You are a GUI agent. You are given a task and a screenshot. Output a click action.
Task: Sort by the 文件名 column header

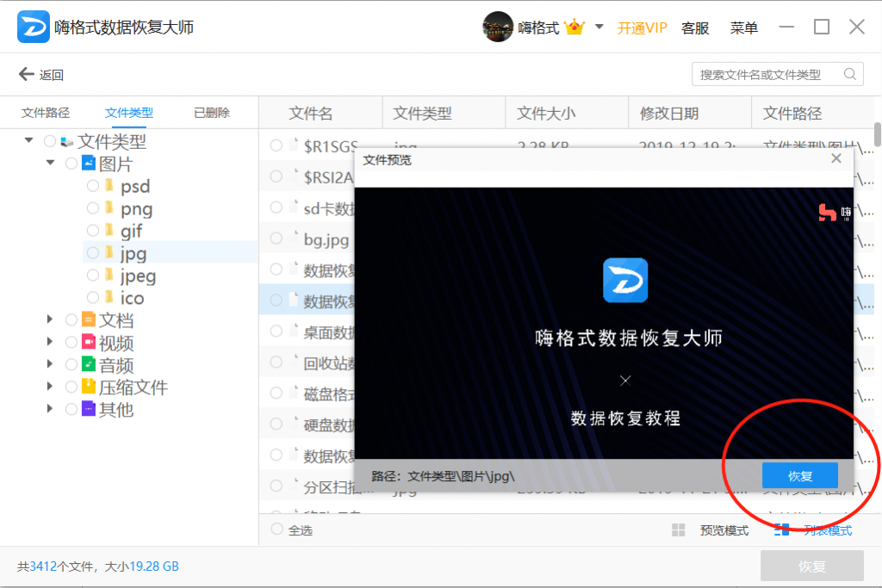click(310, 113)
